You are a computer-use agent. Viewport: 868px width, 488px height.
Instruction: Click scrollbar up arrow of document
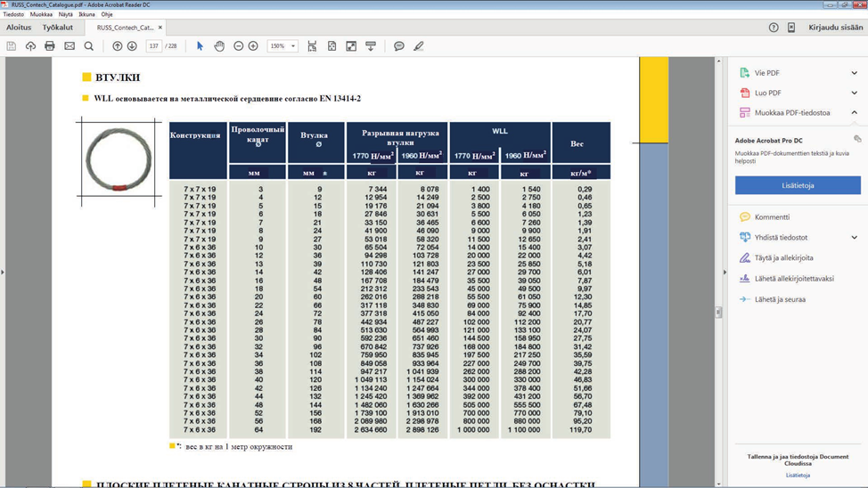[718, 61]
